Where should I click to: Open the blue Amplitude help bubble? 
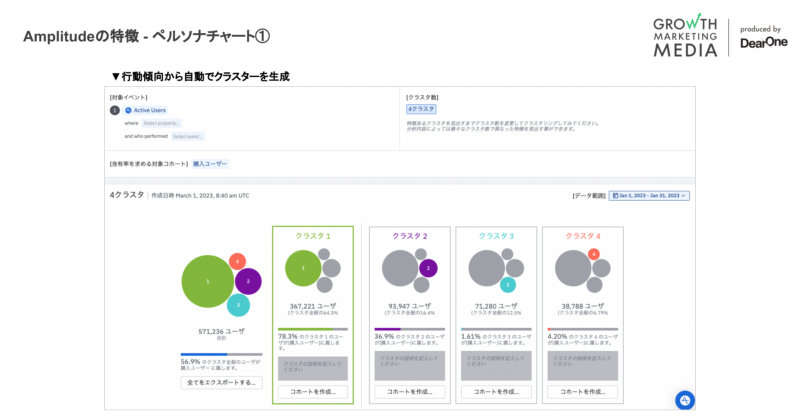685,401
